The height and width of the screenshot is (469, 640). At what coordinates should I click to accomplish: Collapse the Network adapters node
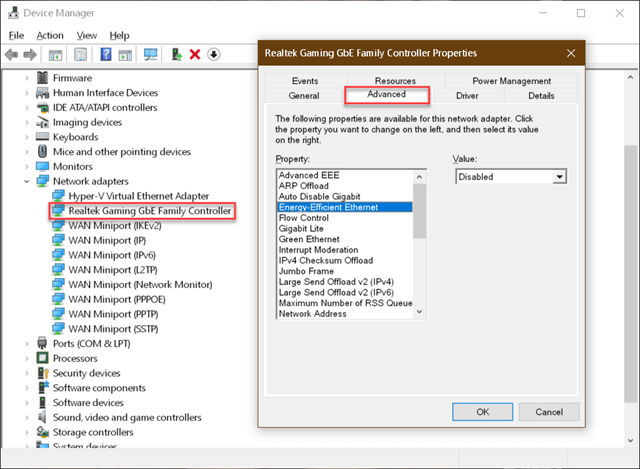(27, 181)
